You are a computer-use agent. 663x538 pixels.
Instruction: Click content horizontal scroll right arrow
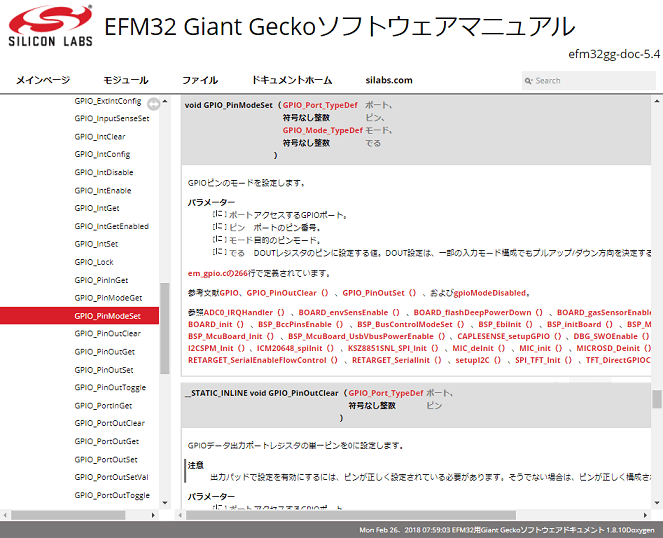tap(645, 515)
